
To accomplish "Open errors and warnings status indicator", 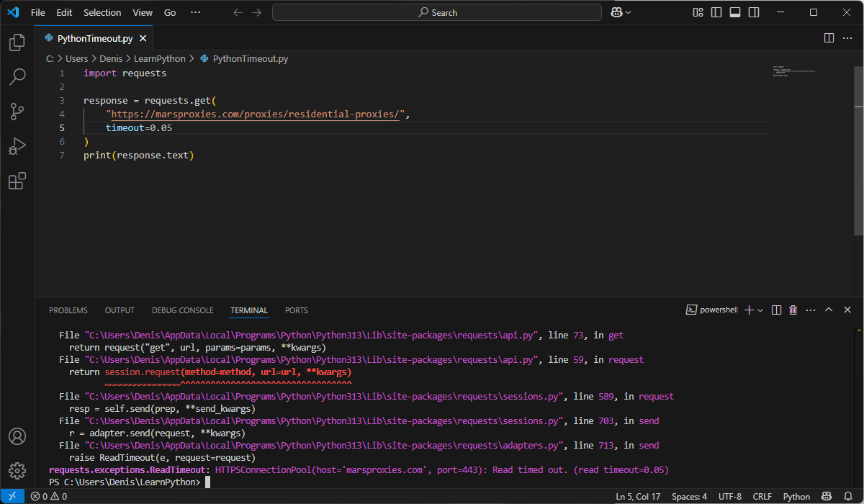I will pyautogui.click(x=49, y=496).
